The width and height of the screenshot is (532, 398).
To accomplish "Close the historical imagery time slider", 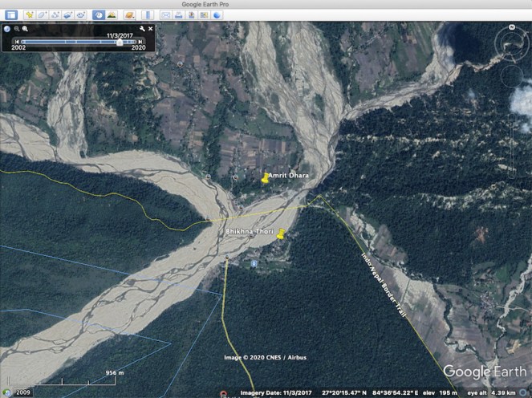I will tap(151, 28).
